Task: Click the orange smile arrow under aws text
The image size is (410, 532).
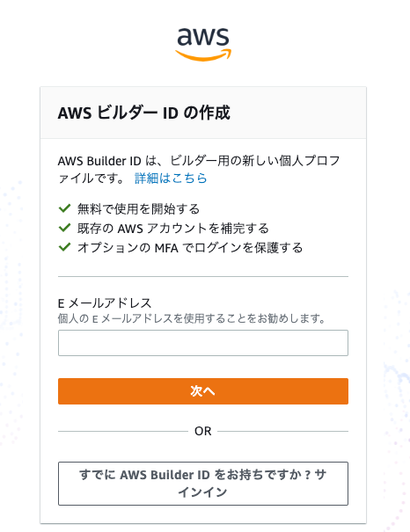Action: pyautogui.click(x=203, y=55)
